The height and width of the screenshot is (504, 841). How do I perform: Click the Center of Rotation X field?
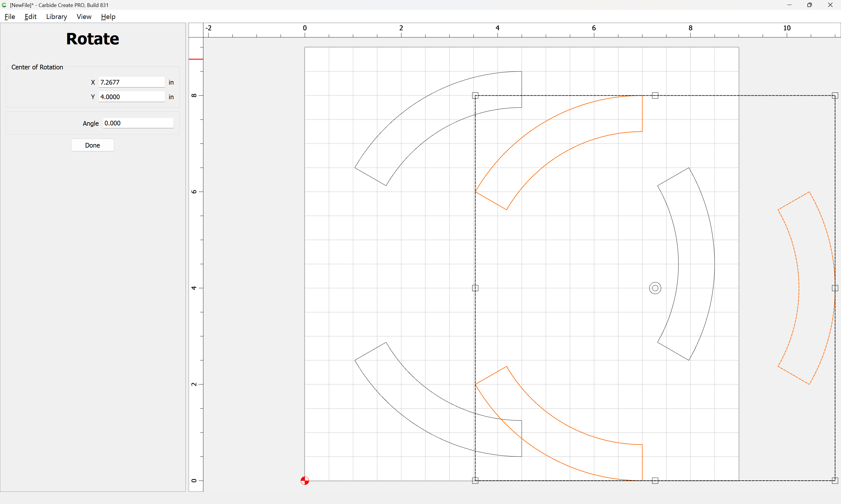coord(132,82)
